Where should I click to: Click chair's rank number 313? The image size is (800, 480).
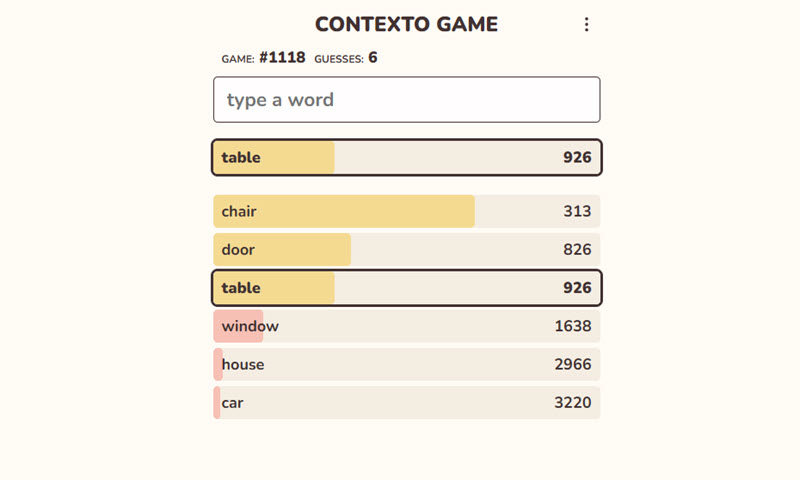tap(577, 211)
